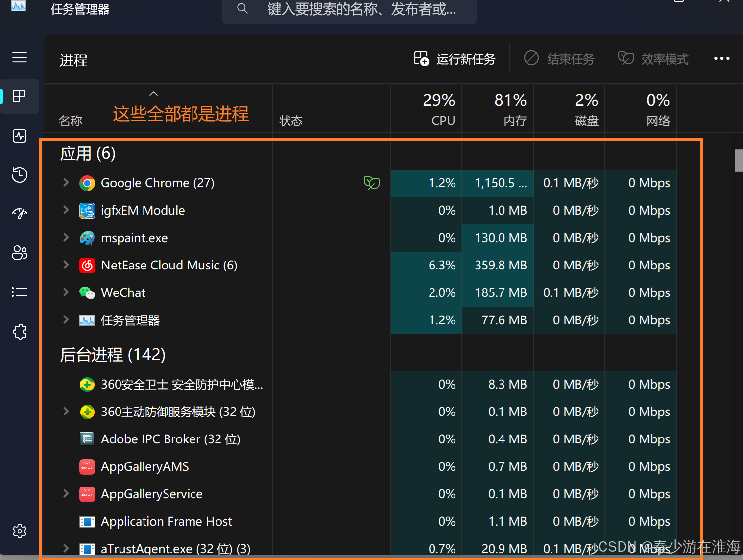The image size is (743, 560).
Task: Click the 效率模式 efficiency mode button
Action: 653,59
